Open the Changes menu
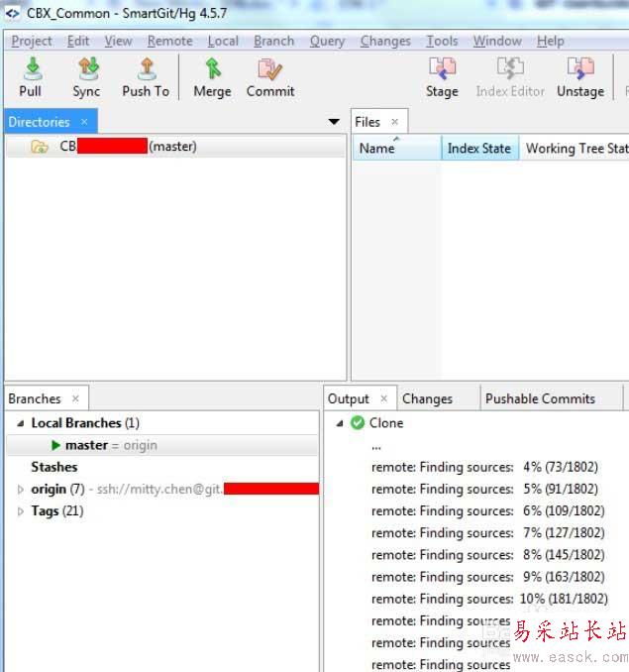Viewport: 629px width, 672px height. pyautogui.click(x=385, y=42)
